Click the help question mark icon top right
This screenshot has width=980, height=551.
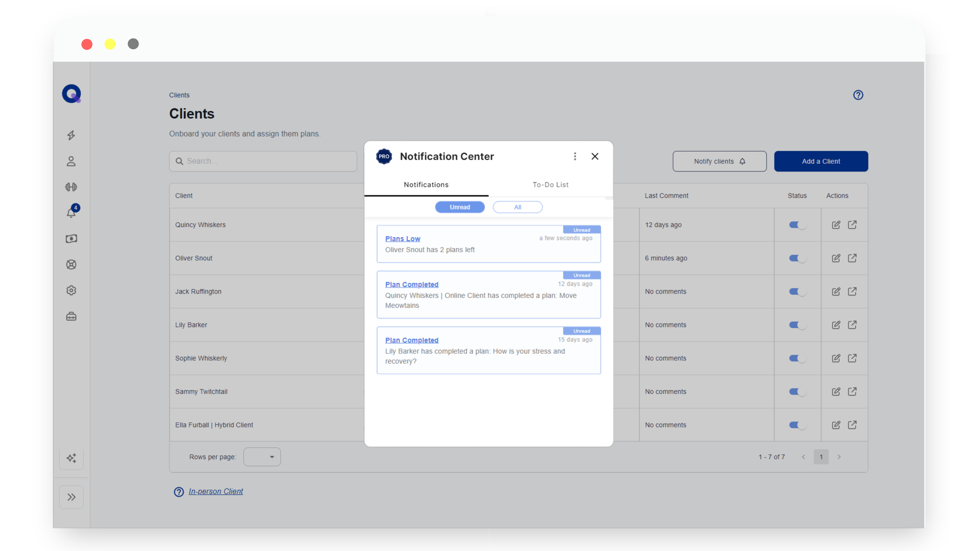click(858, 95)
